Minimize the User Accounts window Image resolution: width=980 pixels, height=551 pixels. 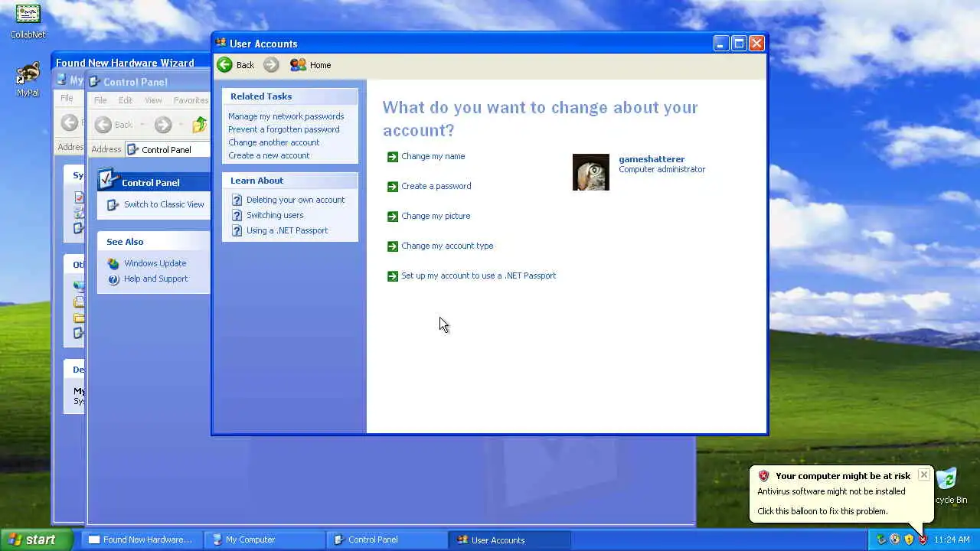point(721,44)
